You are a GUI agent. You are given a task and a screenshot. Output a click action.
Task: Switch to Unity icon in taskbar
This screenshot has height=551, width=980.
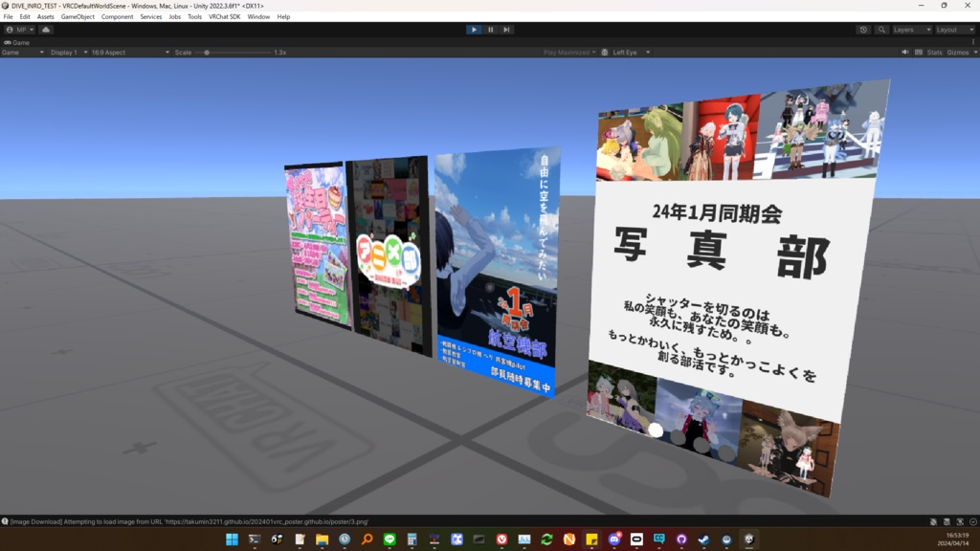[749, 540]
